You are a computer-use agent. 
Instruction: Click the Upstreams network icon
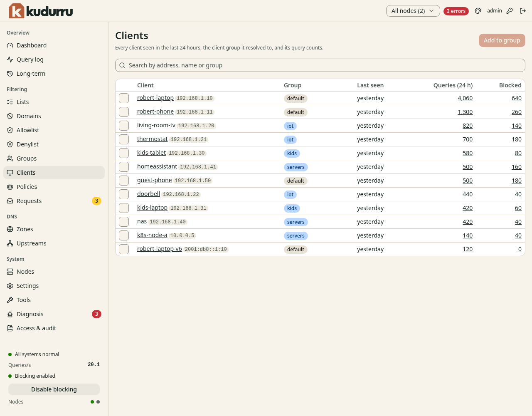tap(10, 243)
